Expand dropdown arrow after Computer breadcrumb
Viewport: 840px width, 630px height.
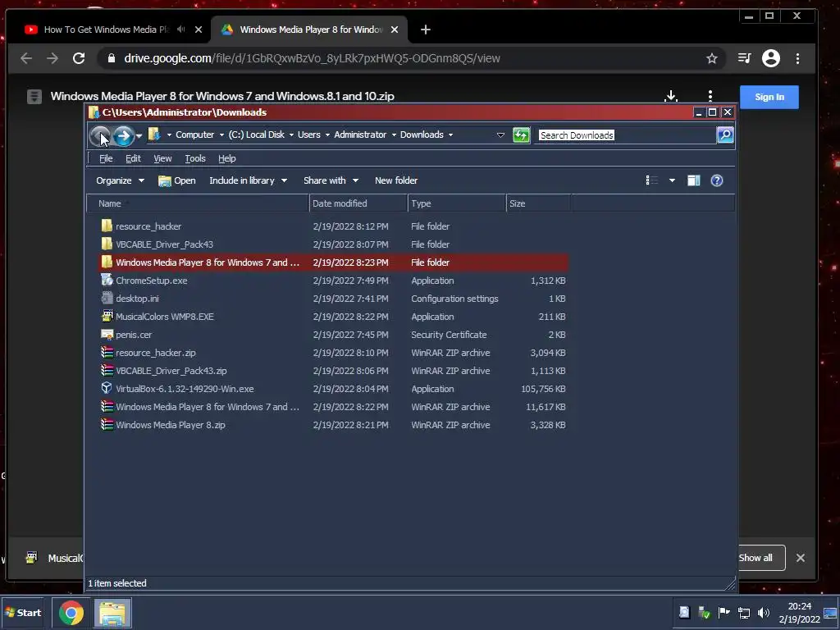221,135
